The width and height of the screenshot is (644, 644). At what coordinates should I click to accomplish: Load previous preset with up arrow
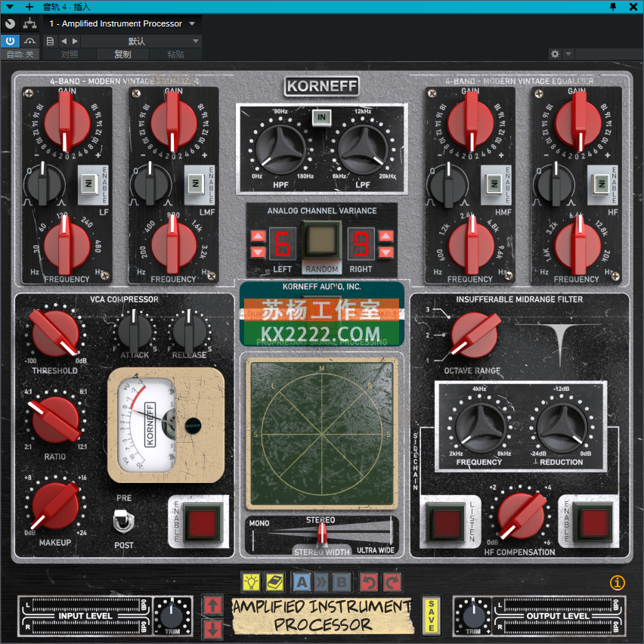coord(212,605)
